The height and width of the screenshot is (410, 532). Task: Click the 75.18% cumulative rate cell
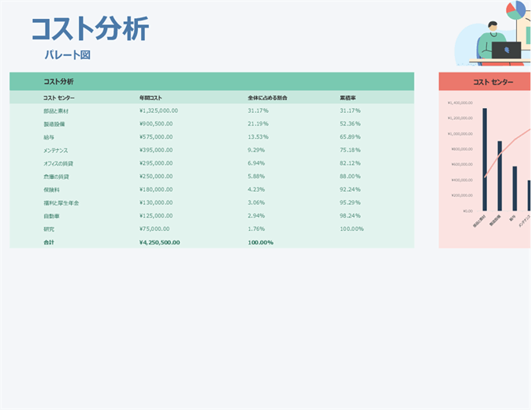[x=350, y=150]
